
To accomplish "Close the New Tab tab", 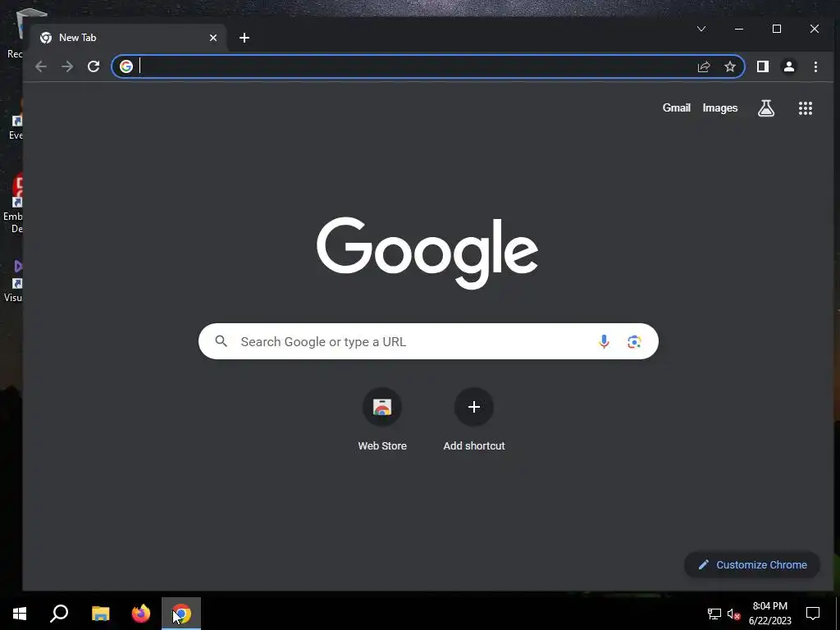I will coord(213,38).
